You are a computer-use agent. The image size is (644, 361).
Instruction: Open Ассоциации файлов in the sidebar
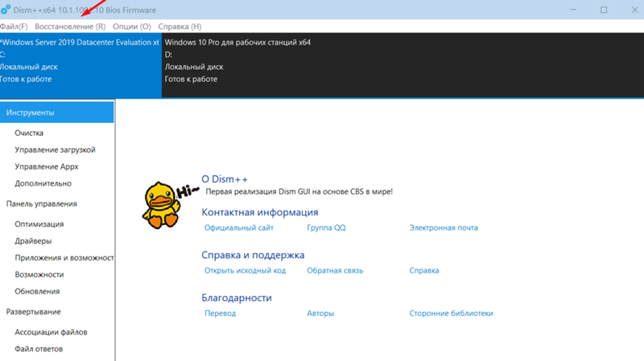pos(51,332)
